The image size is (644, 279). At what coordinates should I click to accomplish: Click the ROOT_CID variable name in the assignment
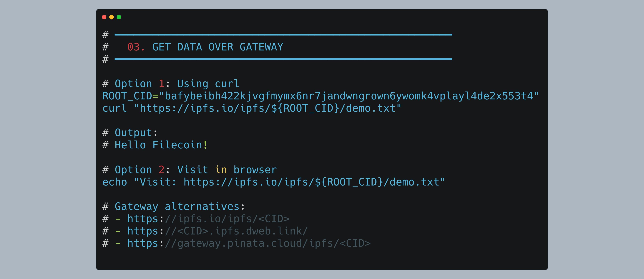pyautogui.click(x=127, y=96)
